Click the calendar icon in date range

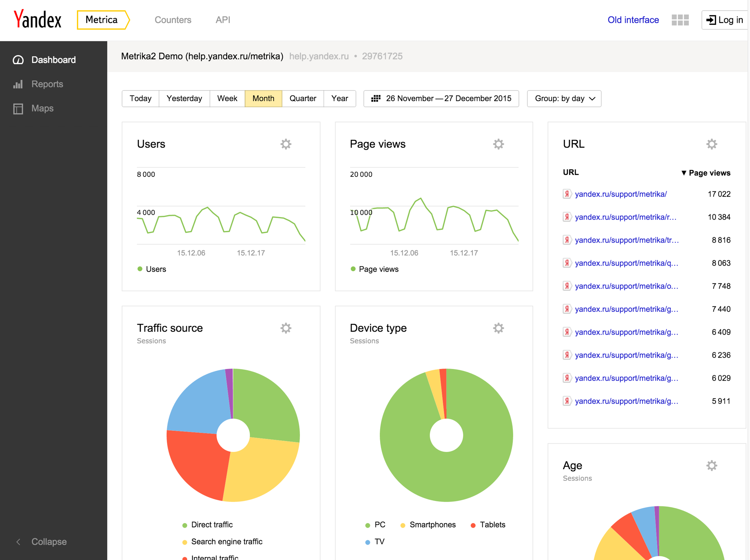[x=376, y=98]
